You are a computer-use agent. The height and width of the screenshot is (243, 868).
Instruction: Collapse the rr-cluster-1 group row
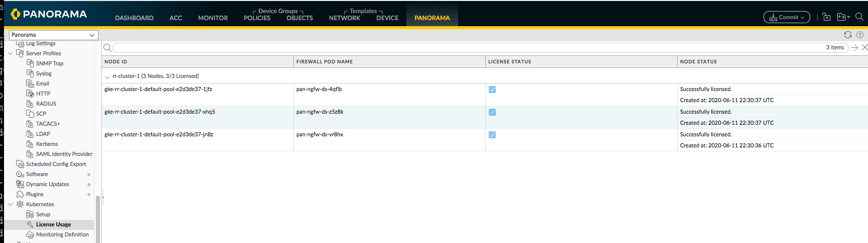(107, 77)
